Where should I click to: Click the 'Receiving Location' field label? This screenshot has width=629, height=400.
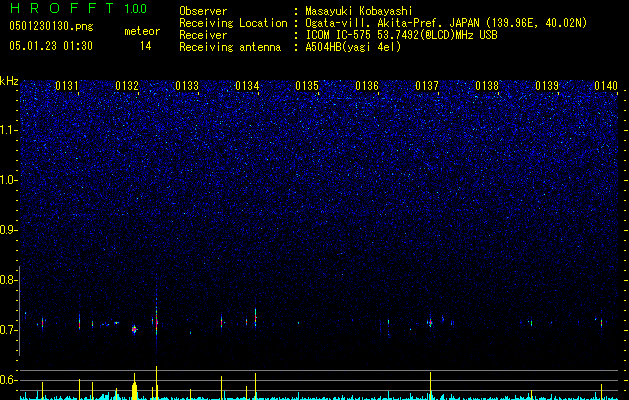233,23
